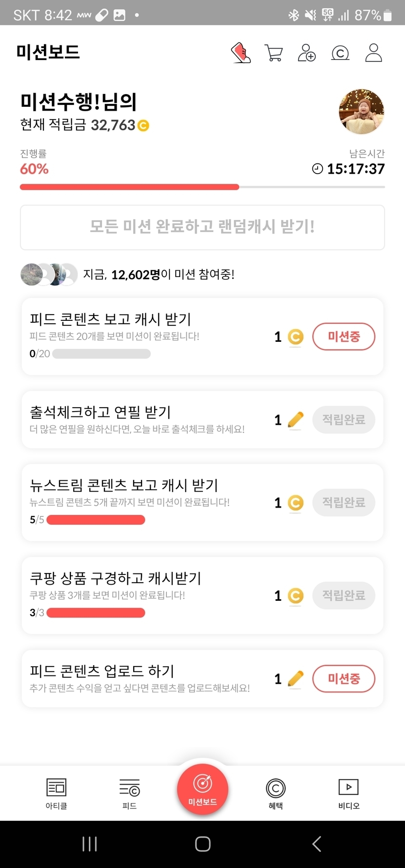405x868 pixels.
Task: Tap 미션중 for 피드 콘텐츠 보고 캐시 받기
Action: click(x=344, y=336)
